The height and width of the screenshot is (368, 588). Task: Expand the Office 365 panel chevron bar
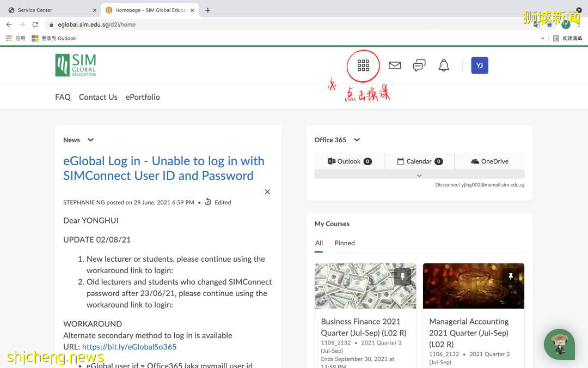point(419,176)
